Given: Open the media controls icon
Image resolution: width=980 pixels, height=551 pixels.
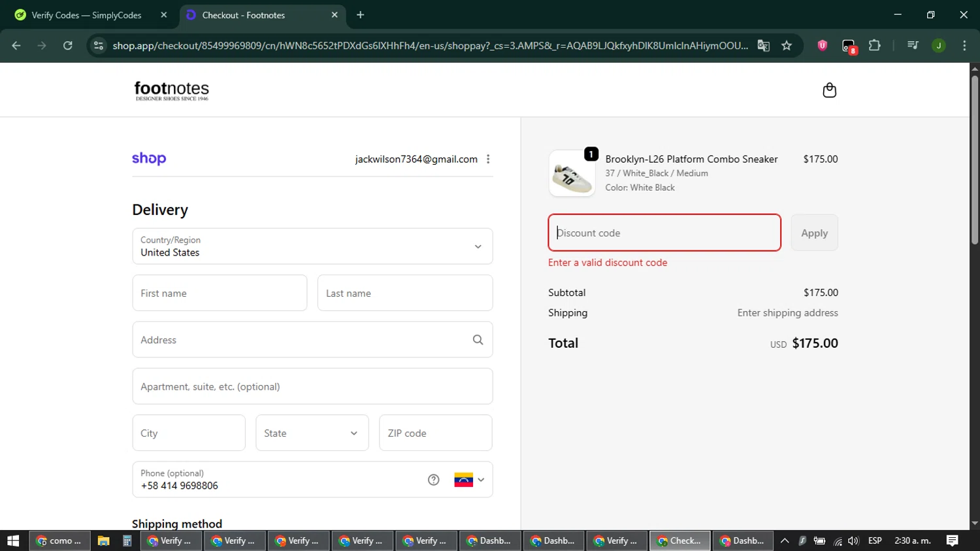Looking at the screenshot, I should click(913, 45).
